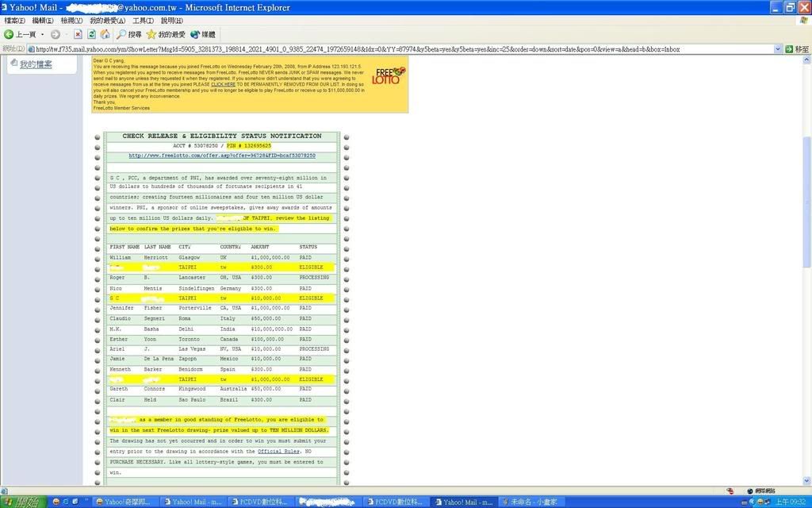Open the 檔案(F) menu
Screen dimensions: 812x508
click(14, 20)
